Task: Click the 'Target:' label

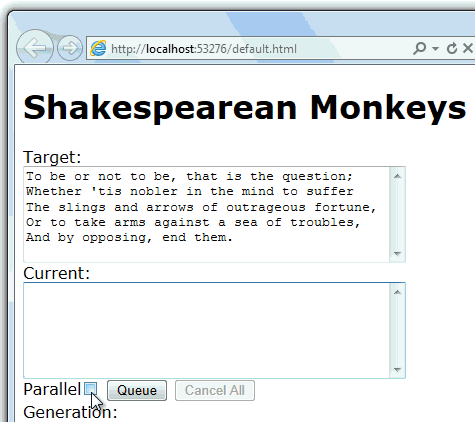Action: pos(52,157)
